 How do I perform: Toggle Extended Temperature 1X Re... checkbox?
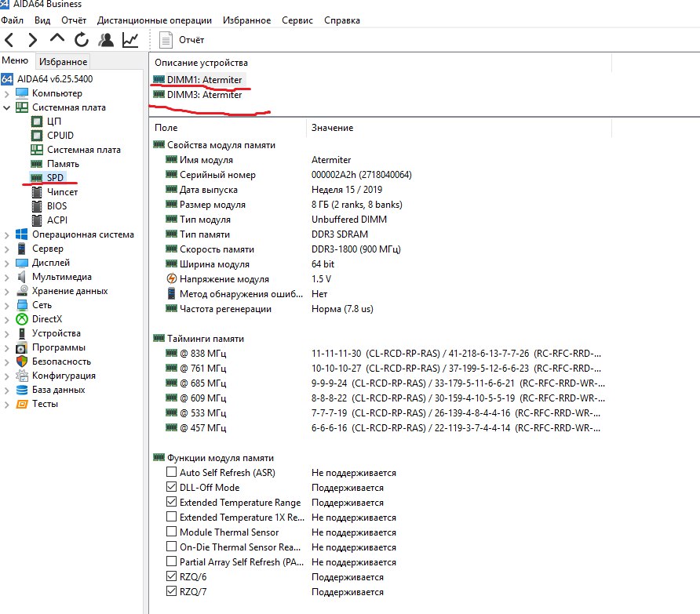[171, 516]
